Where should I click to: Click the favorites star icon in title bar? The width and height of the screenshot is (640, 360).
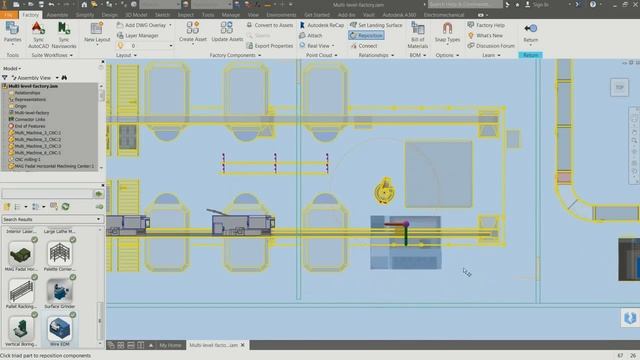point(517,4)
